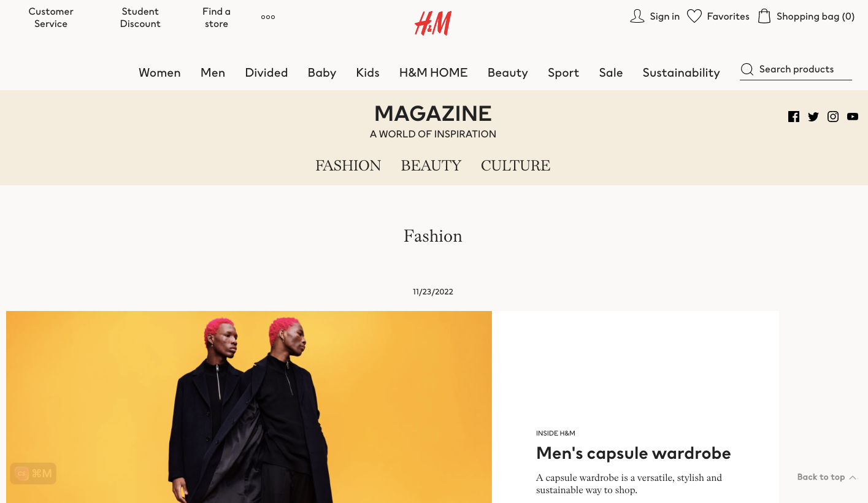Open the H&M HOME category menu
Screen dimensions: 868x503
coord(434,73)
